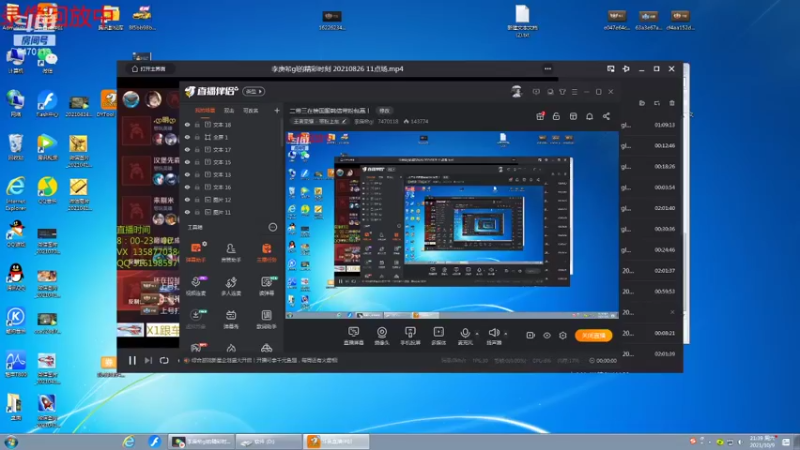The height and width of the screenshot is (450, 800).
Task: Add a multimedia source from bottom toolbar
Action: coord(438,336)
